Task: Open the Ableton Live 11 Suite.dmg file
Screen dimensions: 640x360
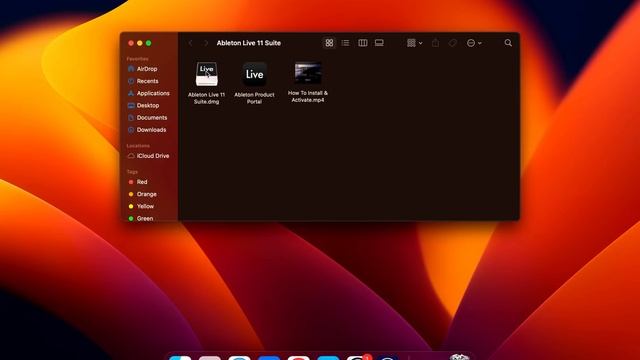Action: point(207,74)
